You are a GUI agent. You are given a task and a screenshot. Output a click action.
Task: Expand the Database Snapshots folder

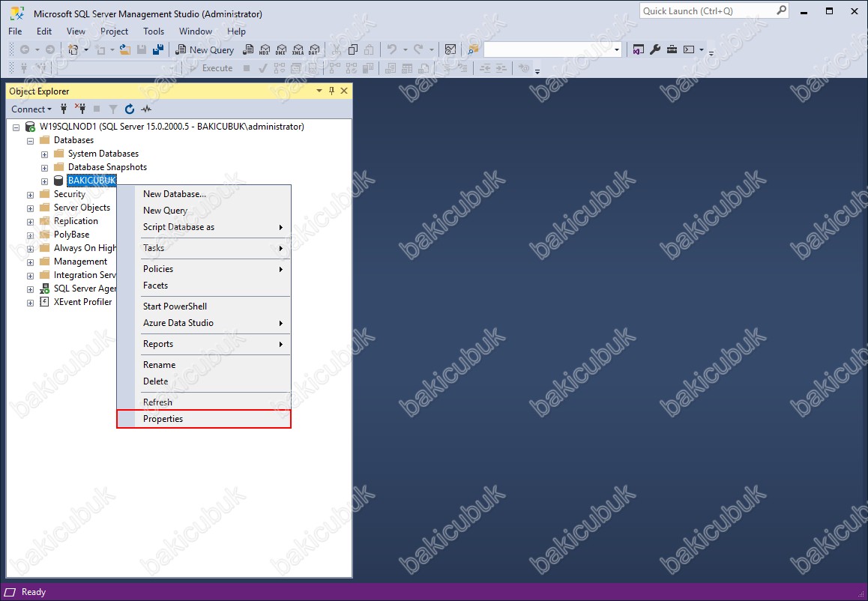pos(44,168)
